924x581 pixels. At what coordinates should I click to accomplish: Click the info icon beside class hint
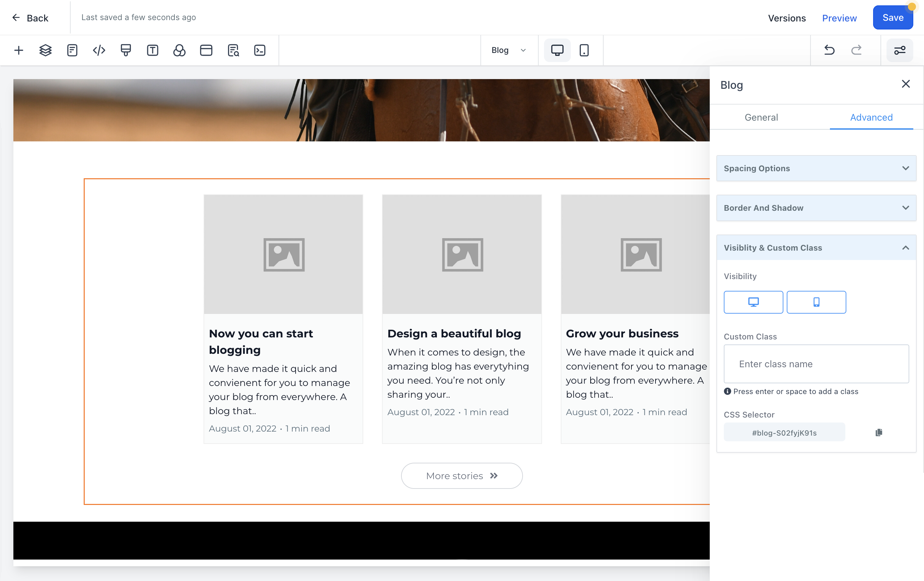click(x=727, y=391)
